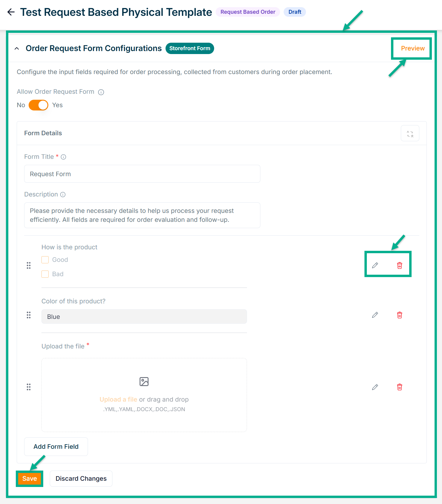442x504 pixels.
Task: Delete the 'Color of this product?' field
Action: 400,315
